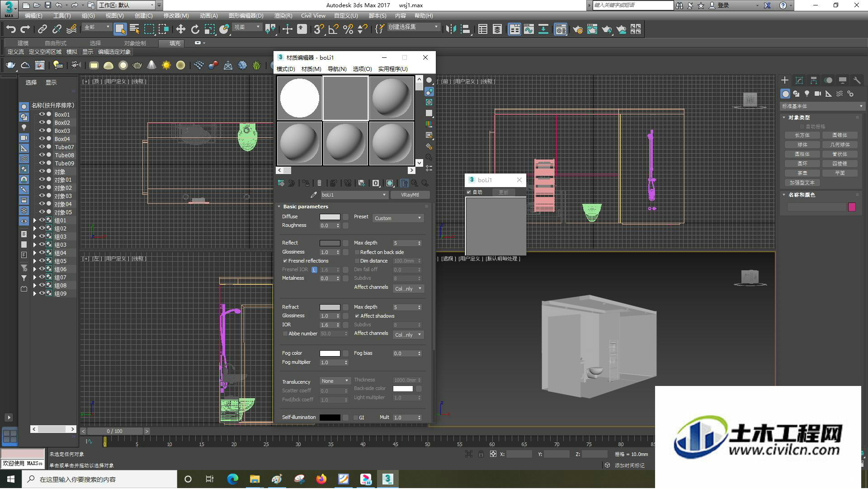Open the 渲染(R) menu

[283, 15]
